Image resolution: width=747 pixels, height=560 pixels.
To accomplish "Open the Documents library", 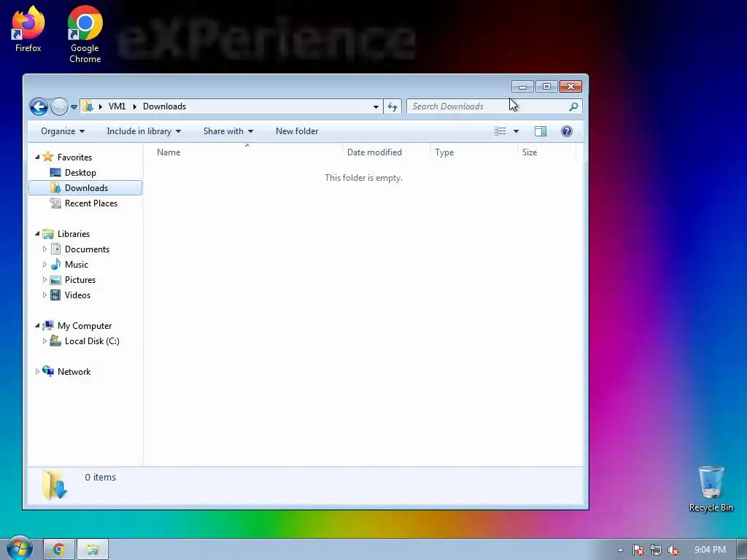I will coord(87,249).
